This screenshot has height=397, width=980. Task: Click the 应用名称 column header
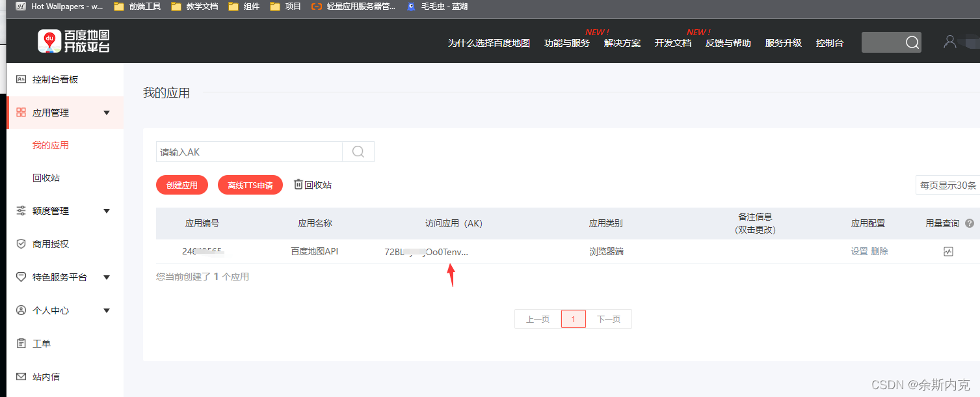tap(315, 223)
